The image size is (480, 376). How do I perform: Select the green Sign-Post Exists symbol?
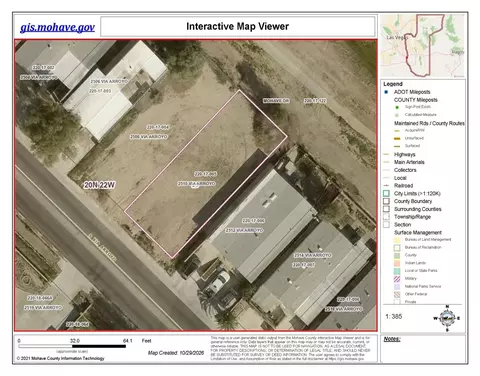tap(397, 107)
